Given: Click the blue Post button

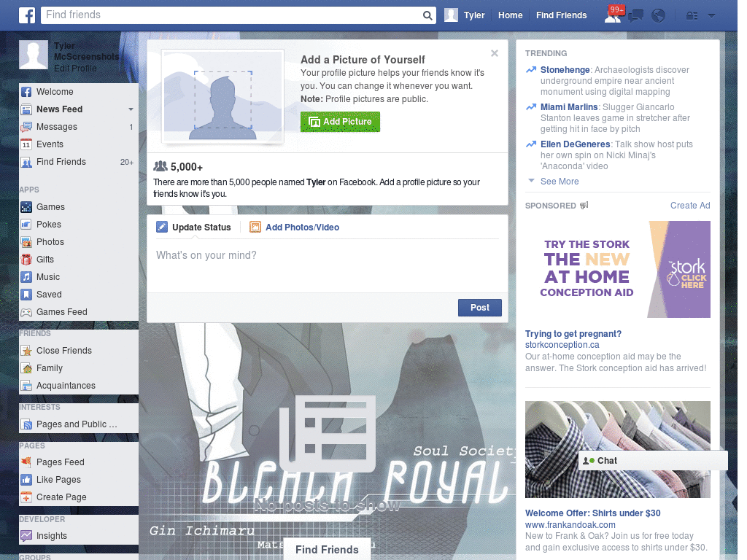Looking at the screenshot, I should coord(480,308).
